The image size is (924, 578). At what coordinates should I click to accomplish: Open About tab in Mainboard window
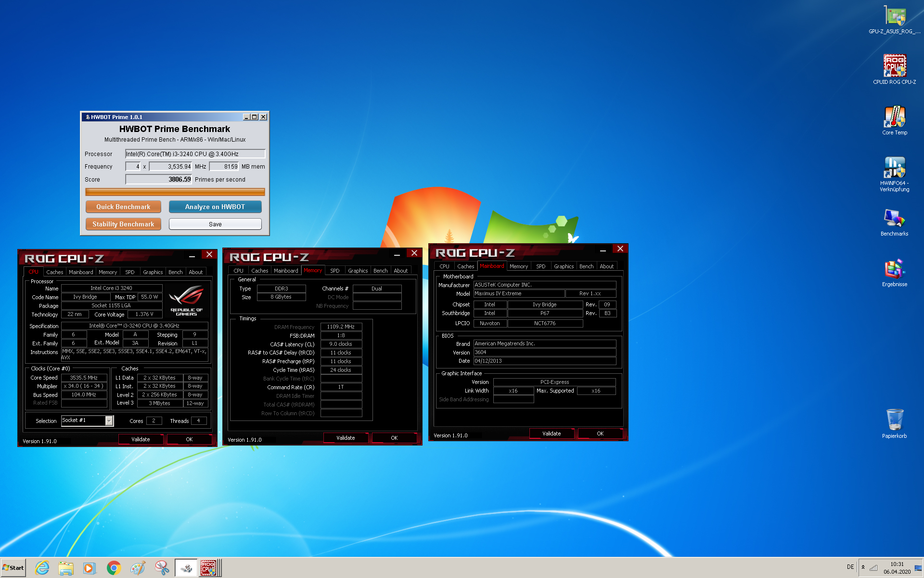tap(606, 266)
